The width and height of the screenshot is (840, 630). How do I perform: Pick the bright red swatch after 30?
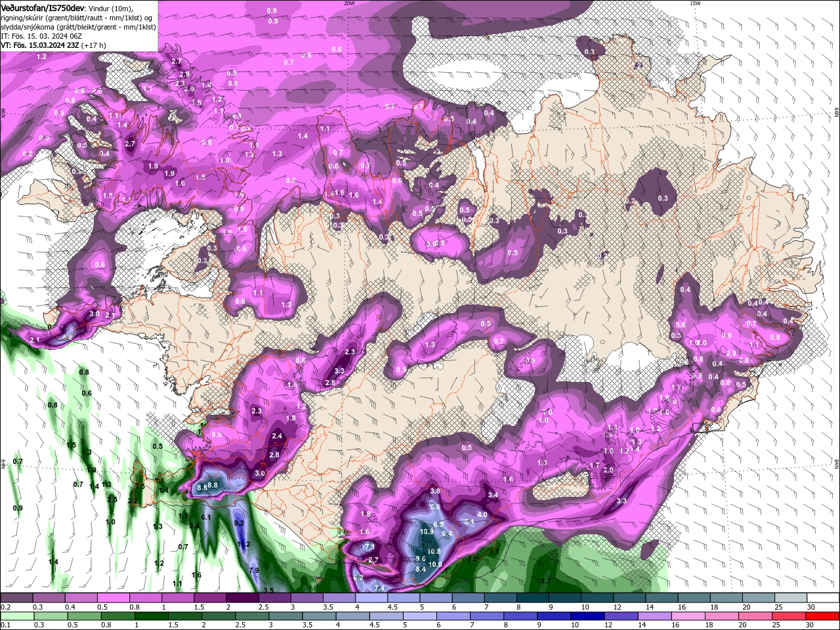tap(823, 616)
